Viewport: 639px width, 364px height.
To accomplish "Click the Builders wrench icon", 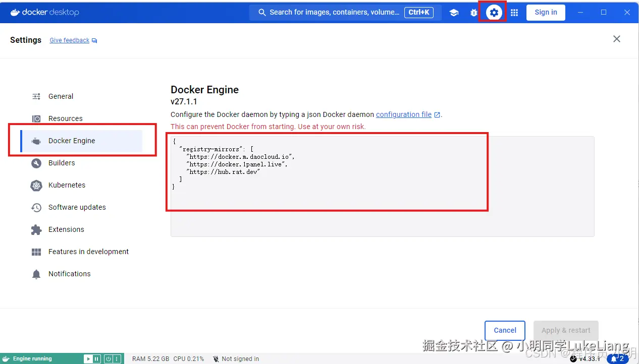I will 36,163.
